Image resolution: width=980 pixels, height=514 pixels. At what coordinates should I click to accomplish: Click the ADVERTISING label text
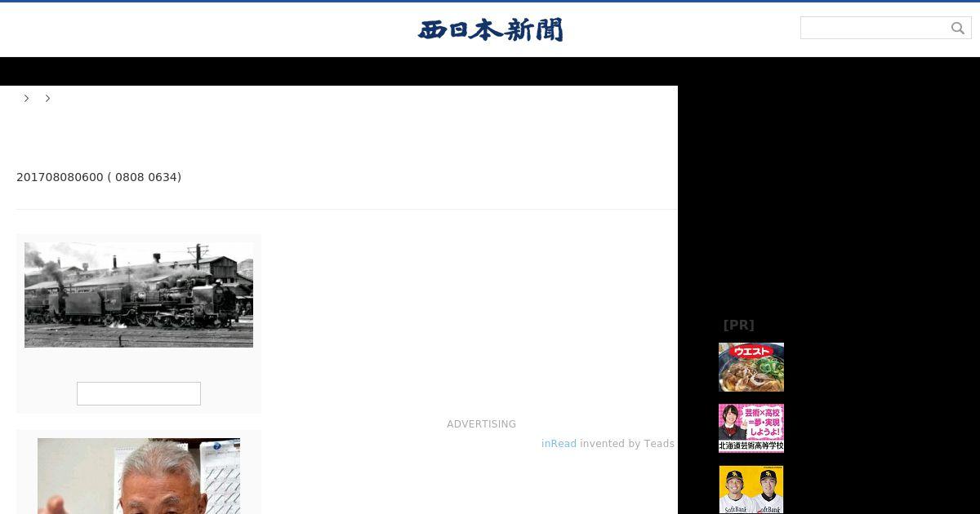(481, 424)
